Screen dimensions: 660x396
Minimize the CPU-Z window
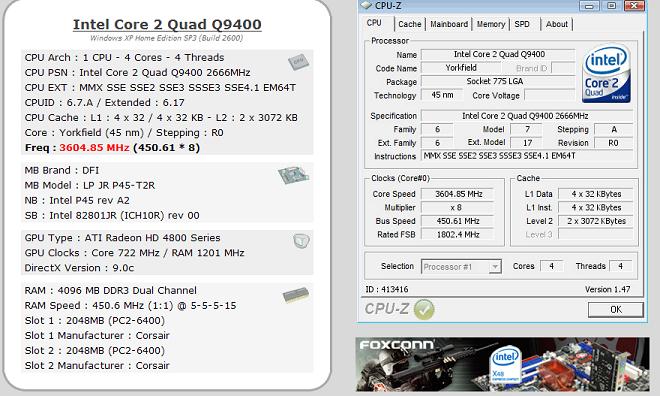click(589, 5)
